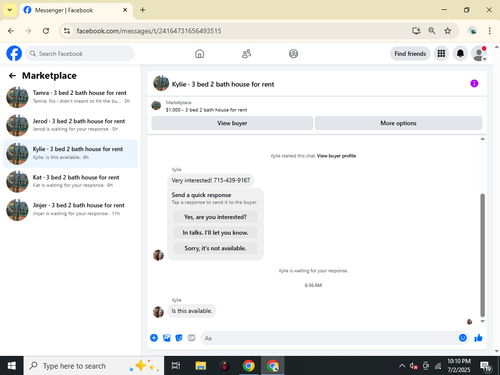Open Windows Start menu
This screenshot has width=500, height=375.
coord(12,366)
